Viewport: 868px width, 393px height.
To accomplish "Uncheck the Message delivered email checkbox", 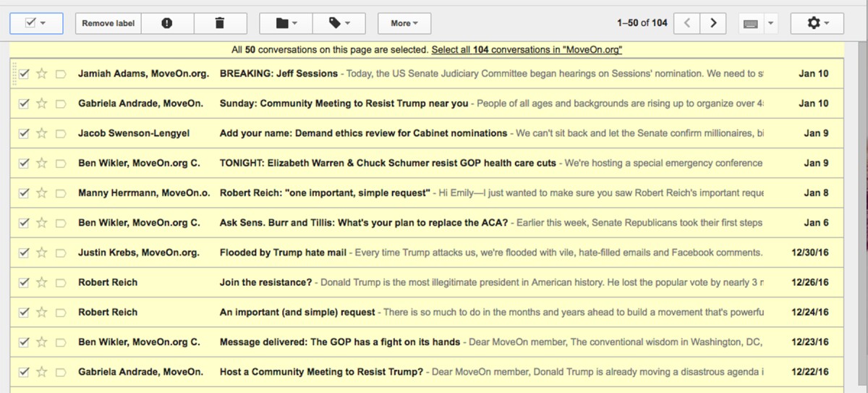I will coord(24,342).
